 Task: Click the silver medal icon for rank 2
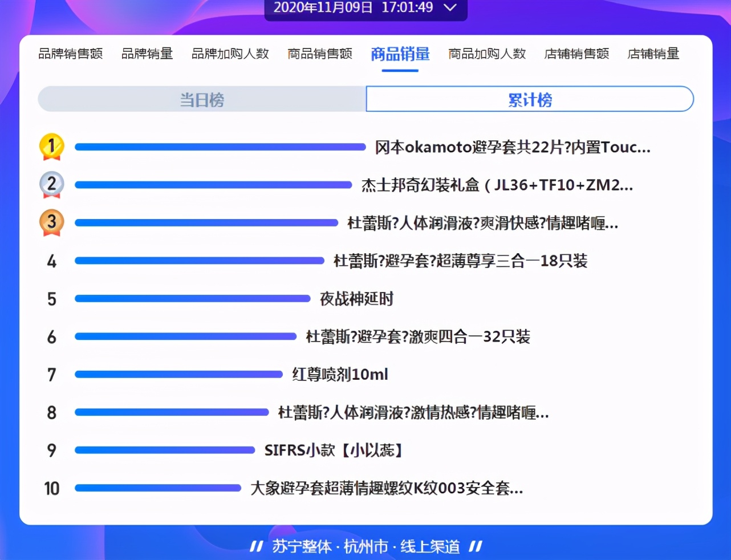[51, 184]
